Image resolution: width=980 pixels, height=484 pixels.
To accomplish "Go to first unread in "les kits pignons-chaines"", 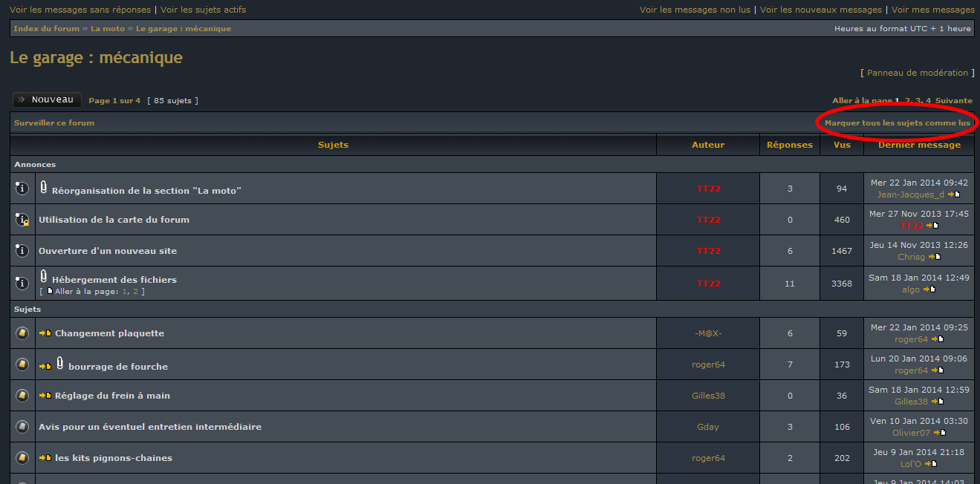I will pyautogui.click(x=45, y=458).
